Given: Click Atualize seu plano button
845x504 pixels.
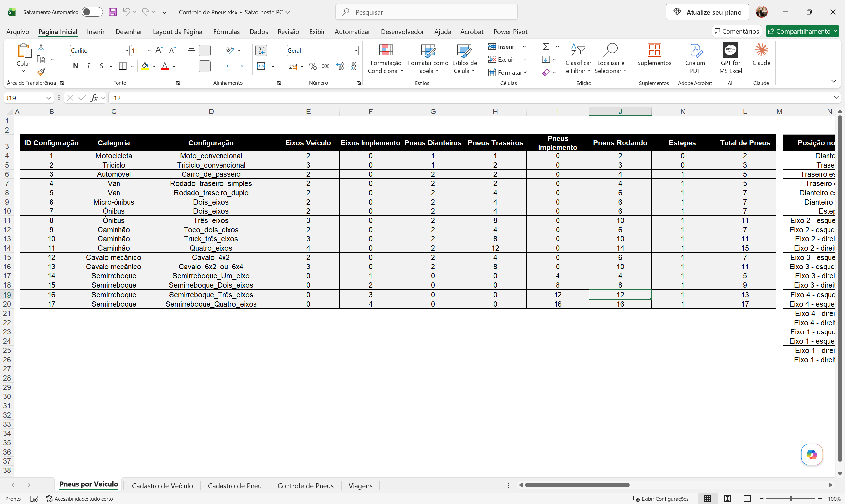Looking at the screenshot, I should pyautogui.click(x=707, y=12).
